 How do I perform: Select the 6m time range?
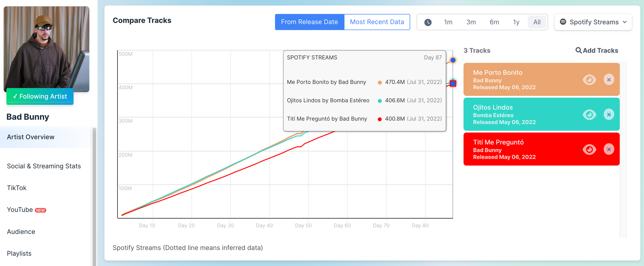494,22
